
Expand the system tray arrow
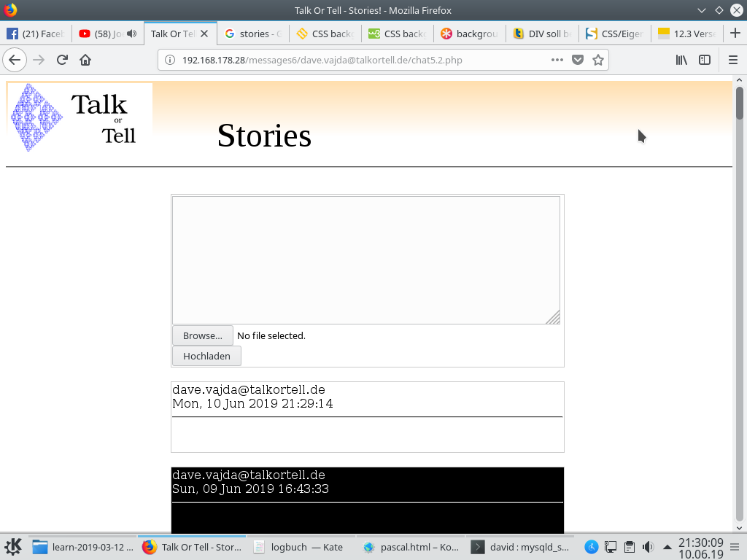pos(666,547)
